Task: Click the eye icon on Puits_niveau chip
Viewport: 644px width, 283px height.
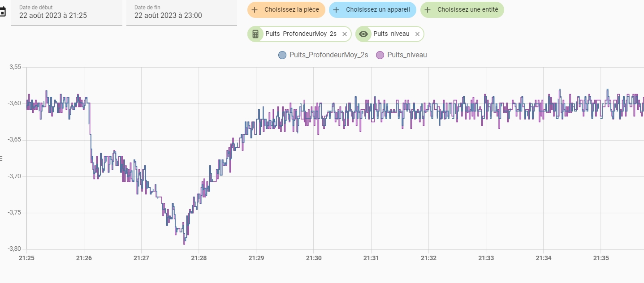Action: tap(363, 34)
